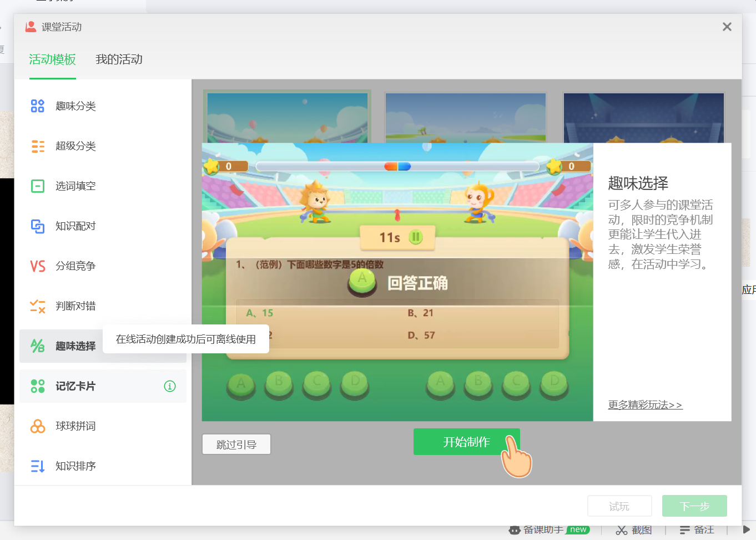The height and width of the screenshot is (540, 756).
Task: Click the 球球拼词 orange circles icon
Action: pyautogui.click(x=37, y=426)
